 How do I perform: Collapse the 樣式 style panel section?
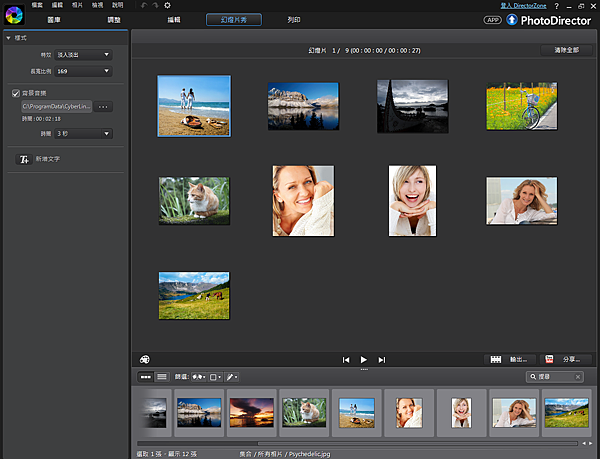tap(8, 38)
